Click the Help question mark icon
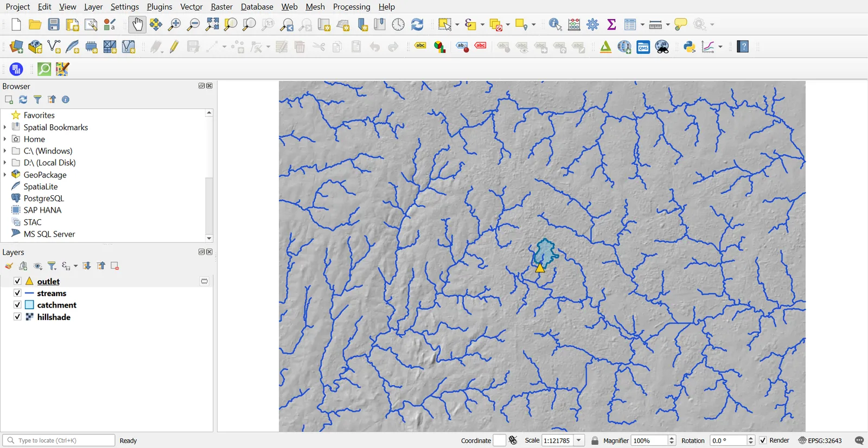The height and width of the screenshot is (448, 868). [x=743, y=47]
